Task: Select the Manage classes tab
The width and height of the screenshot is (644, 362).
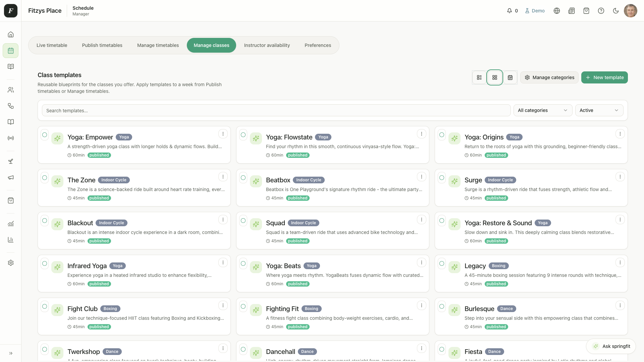Action: pos(211,45)
